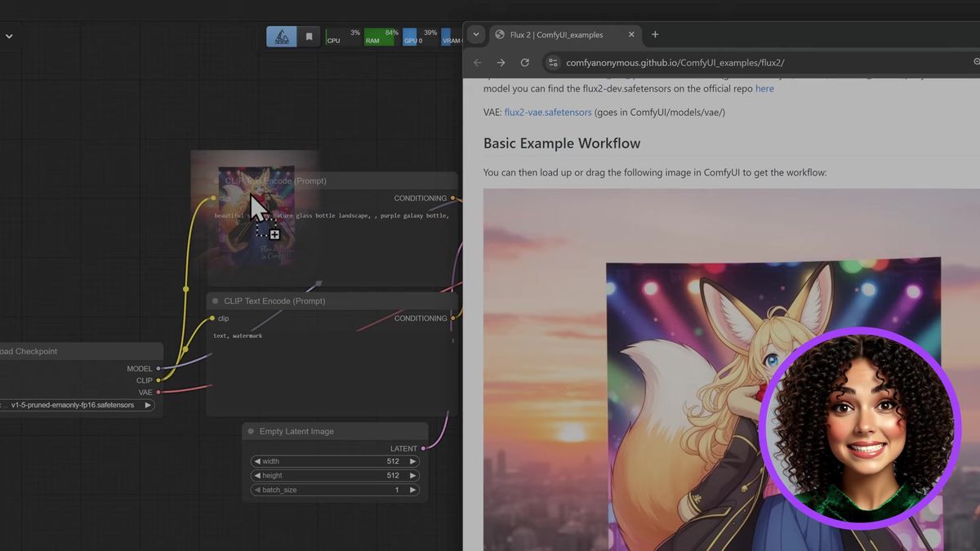980x551 pixels.
Task: Go forward in browser history
Action: 501,63
